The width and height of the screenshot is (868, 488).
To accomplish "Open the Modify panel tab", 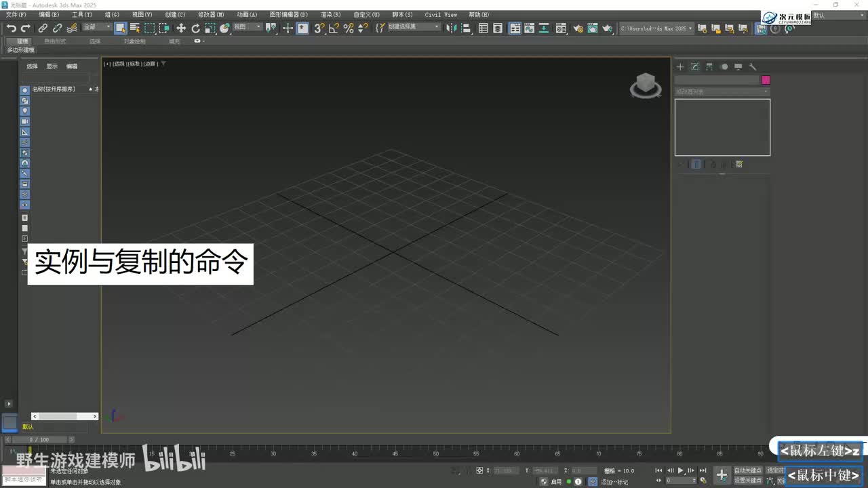I will (x=695, y=66).
